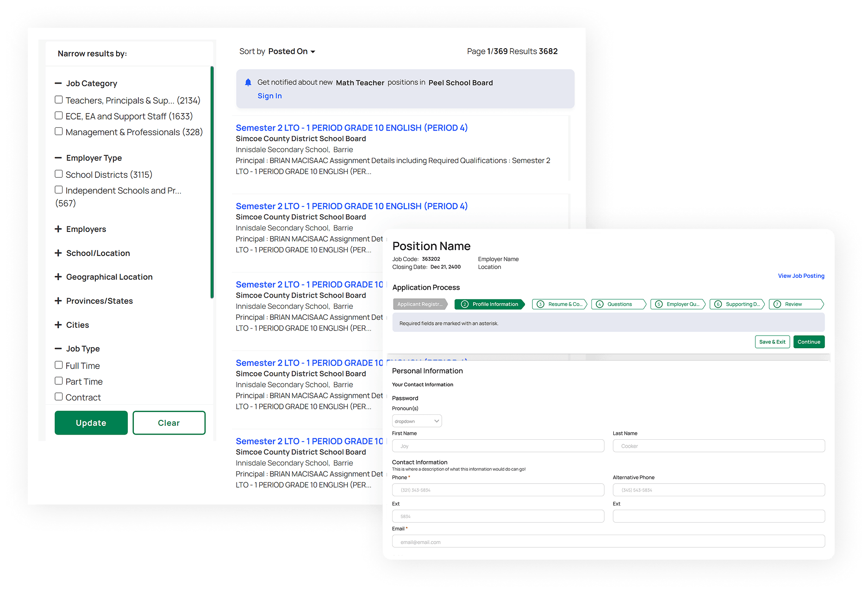868x593 pixels.
Task: Enable the Contract job type checkbox
Action: click(x=58, y=396)
